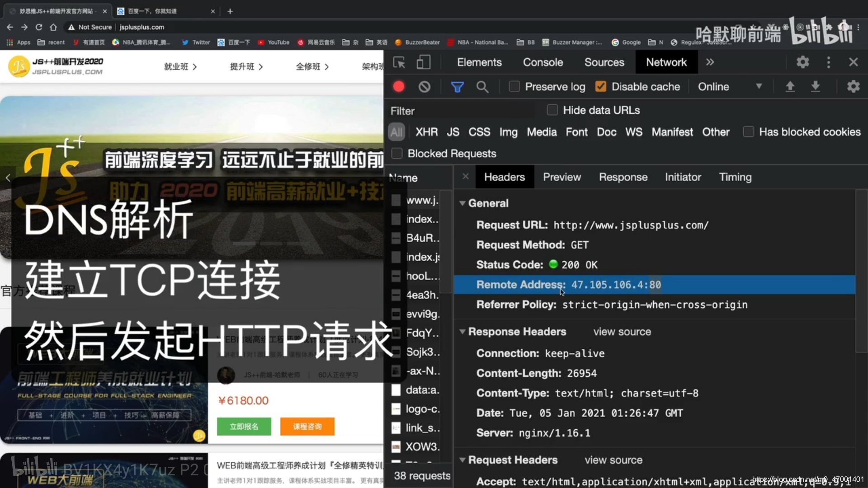Screen dimensions: 868x488
Task: Open network search magnifier icon
Action: pos(482,86)
